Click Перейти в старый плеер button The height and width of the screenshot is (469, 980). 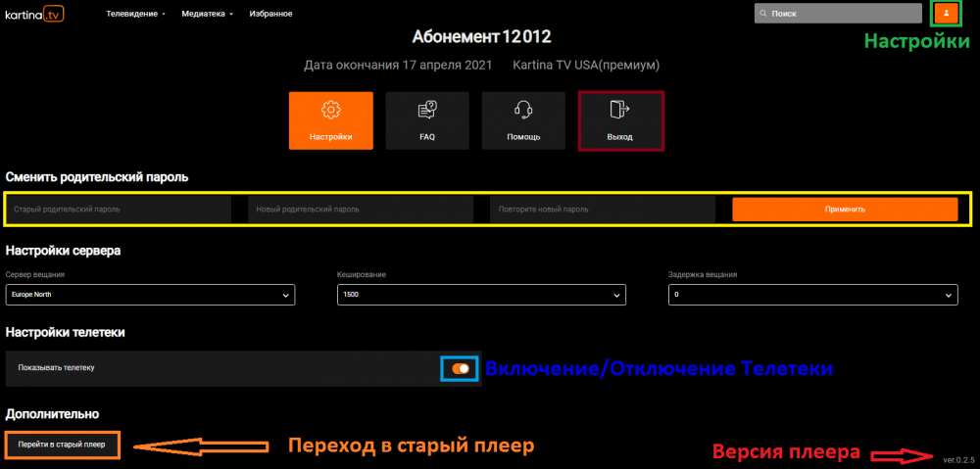coord(61,445)
